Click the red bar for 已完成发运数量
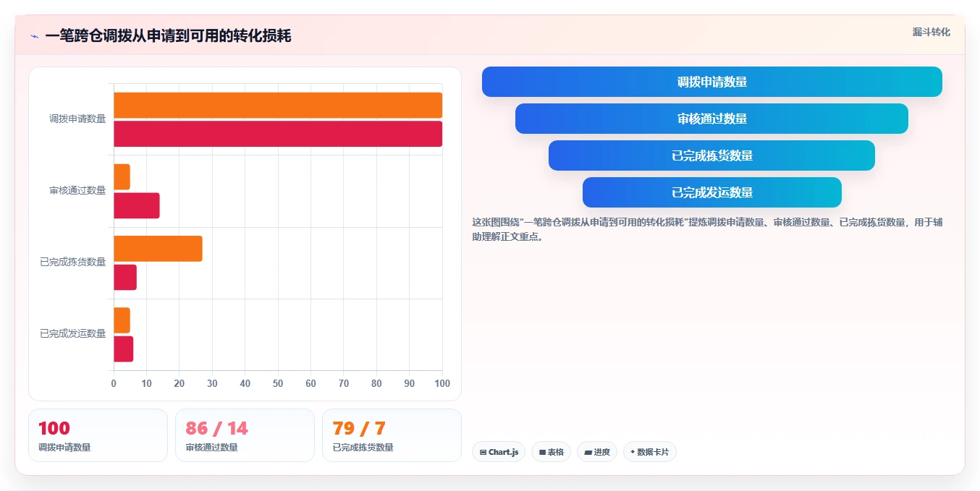 (x=124, y=349)
